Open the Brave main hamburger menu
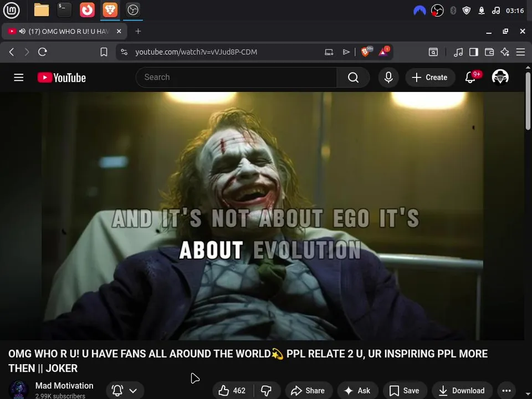The height and width of the screenshot is (399, 532). click(520, 52)
